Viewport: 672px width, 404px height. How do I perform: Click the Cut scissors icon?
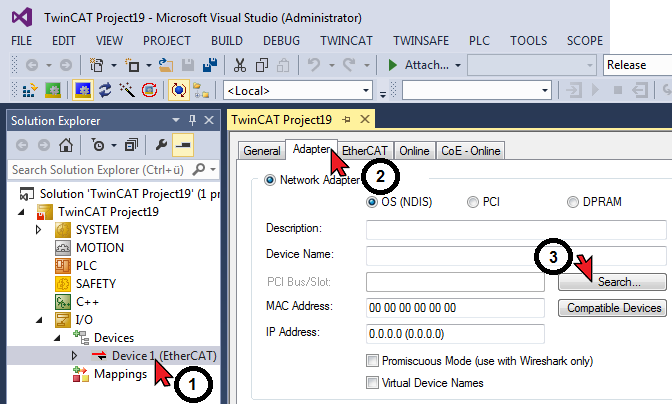pos(240,65)
